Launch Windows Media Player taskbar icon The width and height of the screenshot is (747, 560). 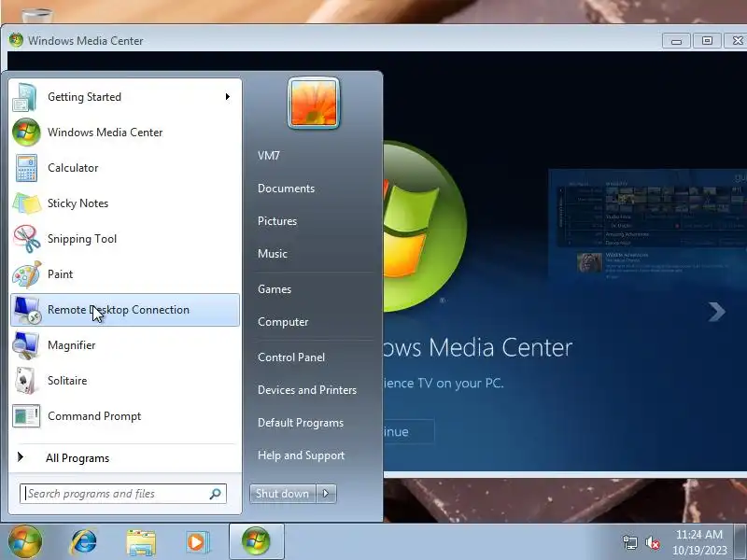[197, 542]
